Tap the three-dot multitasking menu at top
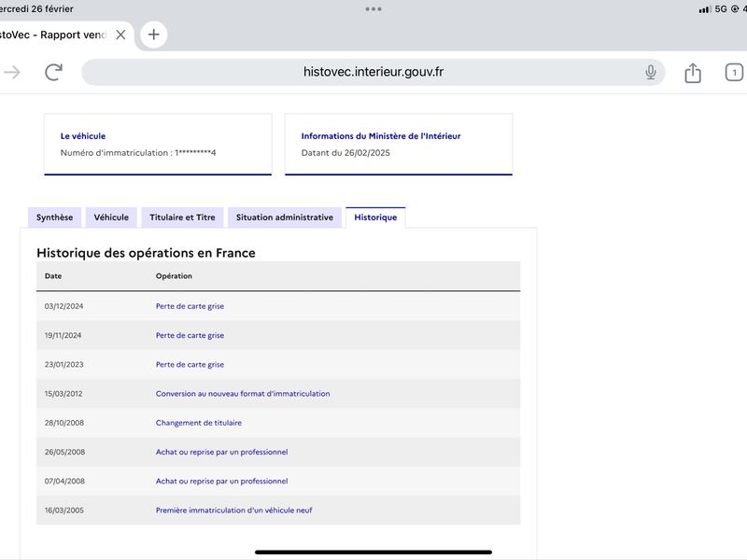The image size is (747, 560). coord(373,9)
